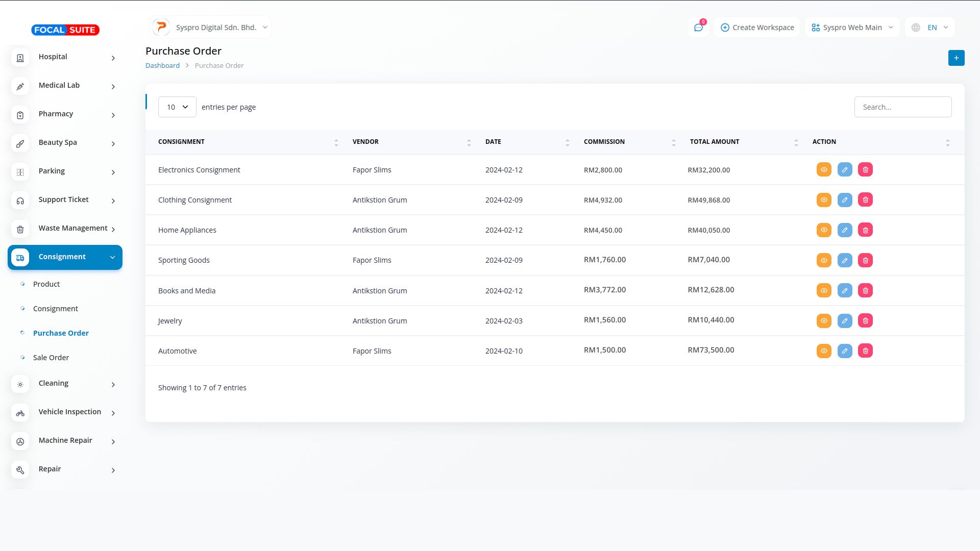Click the Search input field
Screen dimensions: 980x551
902,107
